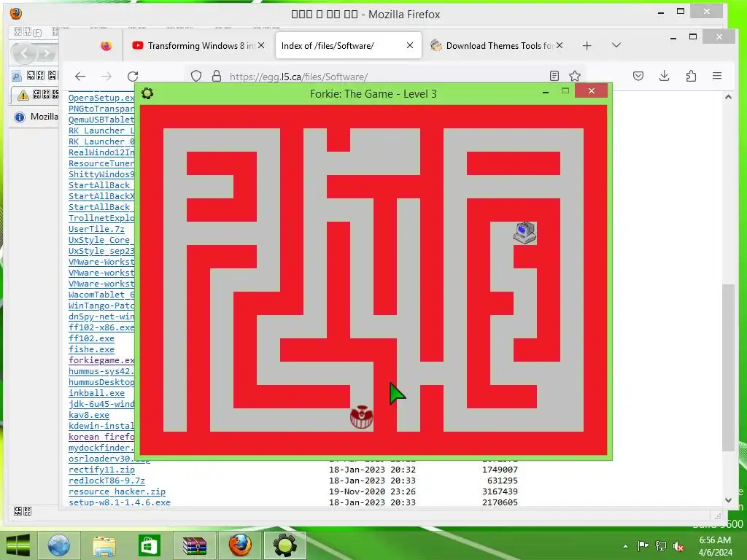This screenshot has height=560, width=747.
Task: Open the OperaSetup.exe link
Action: 101,98
